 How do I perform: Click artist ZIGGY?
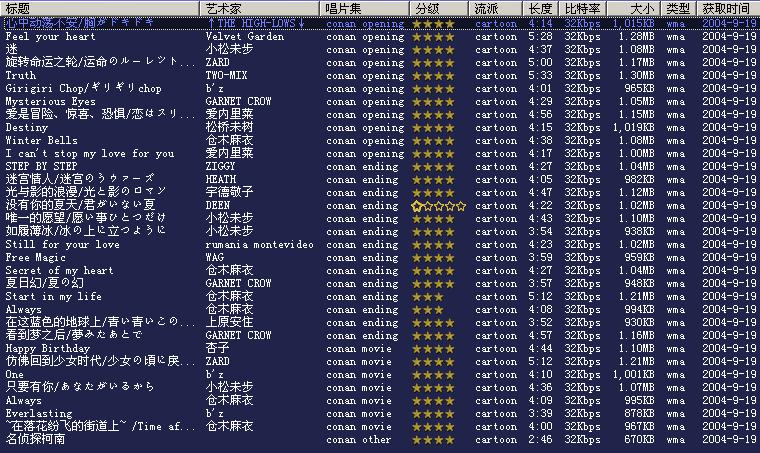click(x=220, y=167)
